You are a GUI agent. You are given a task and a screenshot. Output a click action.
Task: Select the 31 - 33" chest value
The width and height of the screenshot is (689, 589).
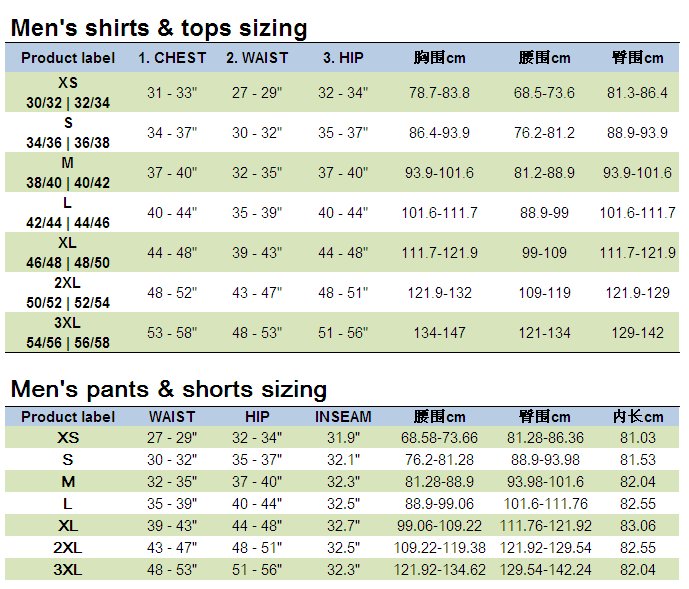coord(172,93)
